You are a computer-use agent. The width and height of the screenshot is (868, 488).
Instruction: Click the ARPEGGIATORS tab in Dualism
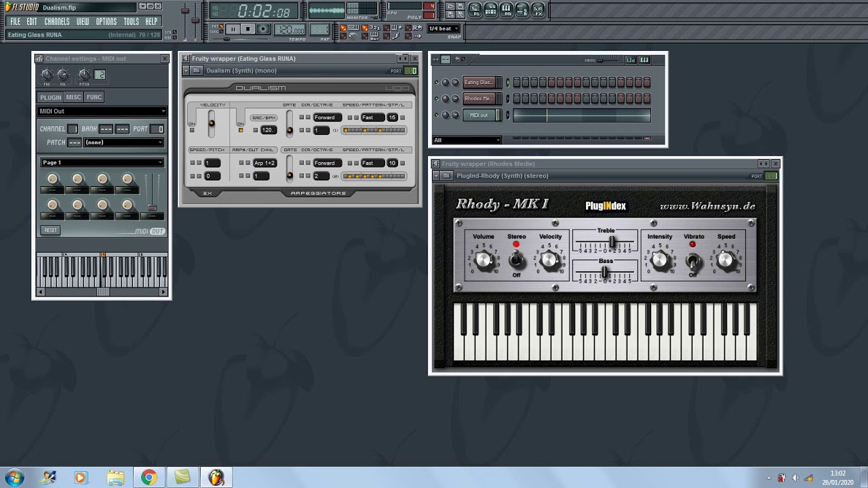tap(318, 193)
